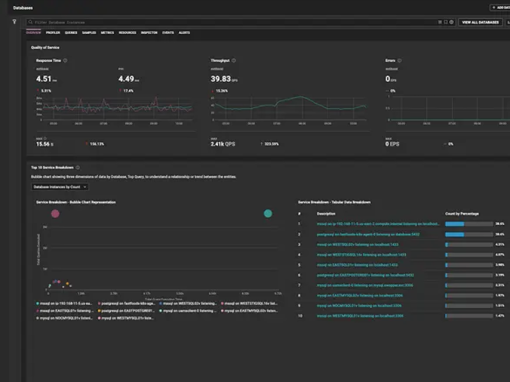Expand Database Instances by Count dropdown
This screenshot has width=510, height=382.
60,187
